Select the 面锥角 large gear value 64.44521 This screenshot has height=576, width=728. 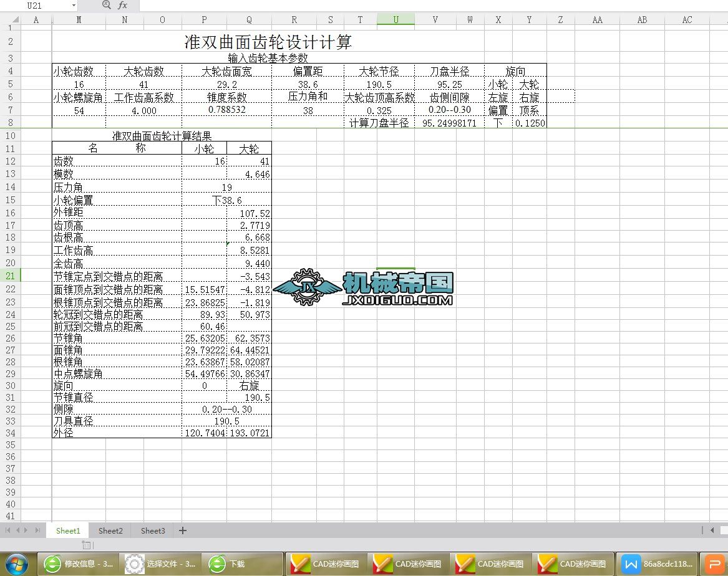coord(249,350)
